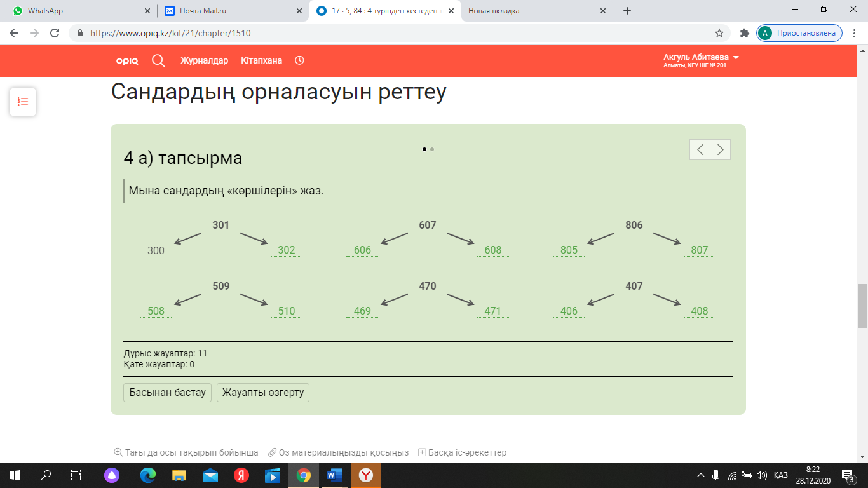Launch Microsoft Edge from taskbar
This screenshot has height=488, width=868.
coord(148,475)
